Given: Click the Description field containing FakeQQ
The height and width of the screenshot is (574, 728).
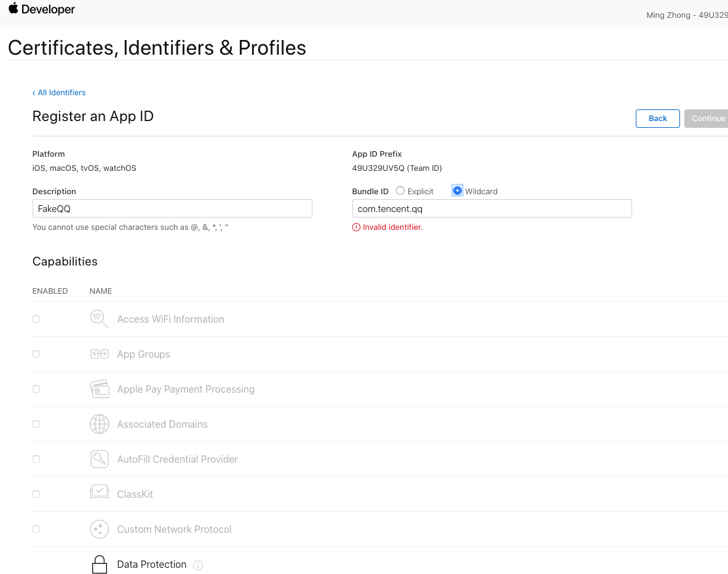Looking at the screenshot, I should click(x=172, y=208).
